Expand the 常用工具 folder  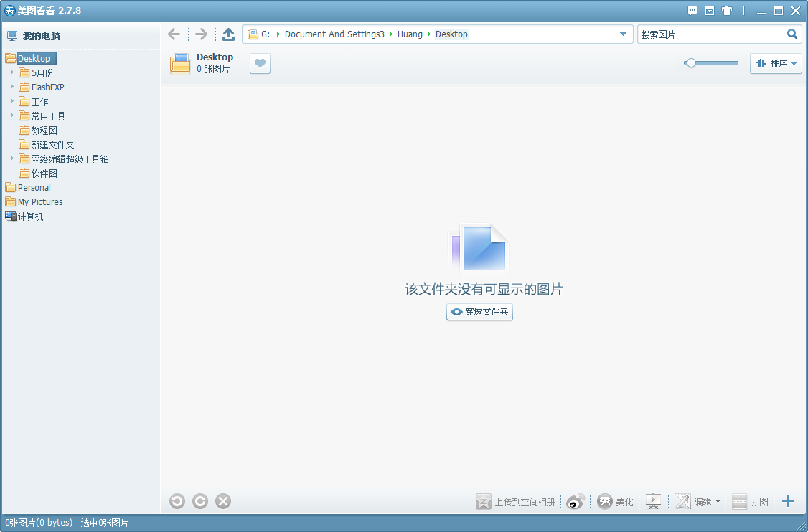pyautogui.click(x=12, y=115)
